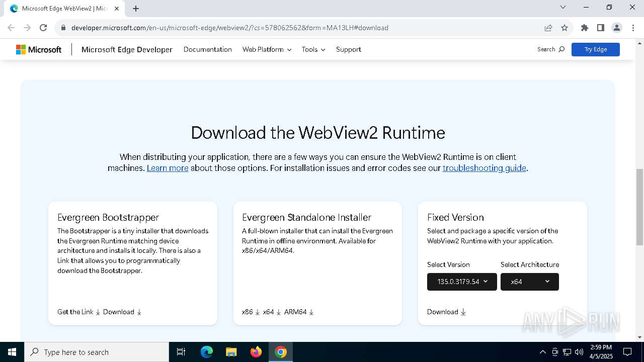
Task: Expand the Tools menu
Action: click(x=313, y=49)
